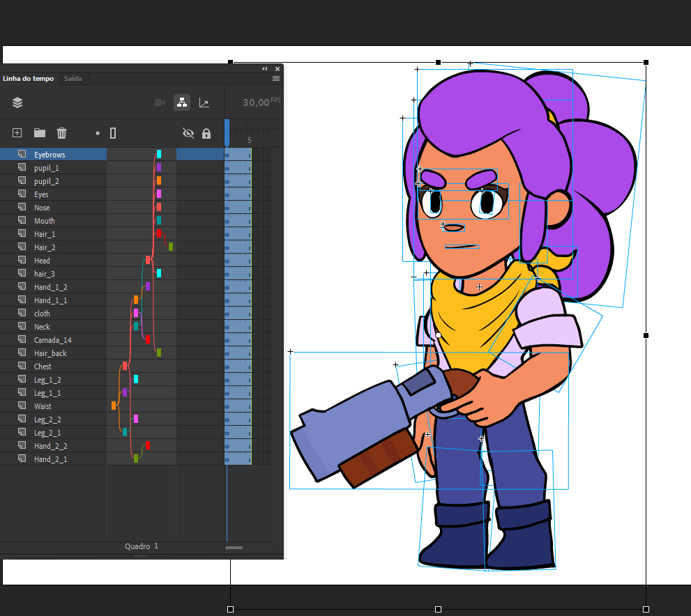Click the right-middle transform handle
This screenshot has width=691, height=616.
pyautogui.click(x=646, y=335)
